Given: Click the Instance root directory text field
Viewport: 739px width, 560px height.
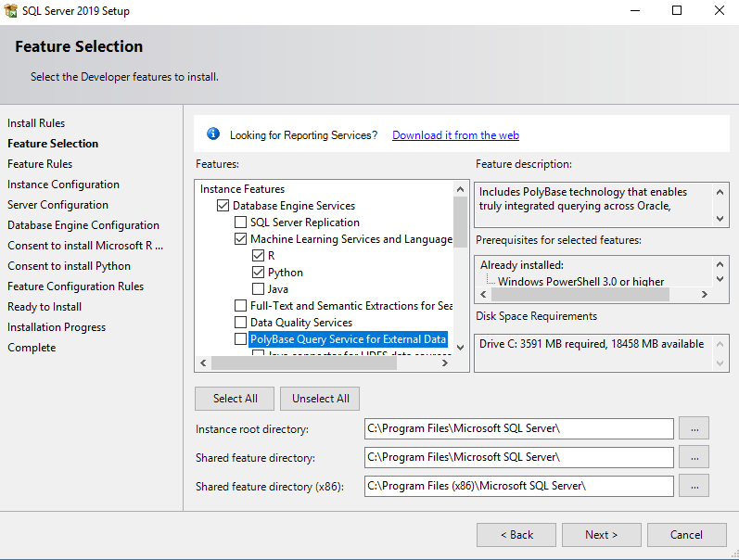Looking at the screenshot, I should click(518, 428).
